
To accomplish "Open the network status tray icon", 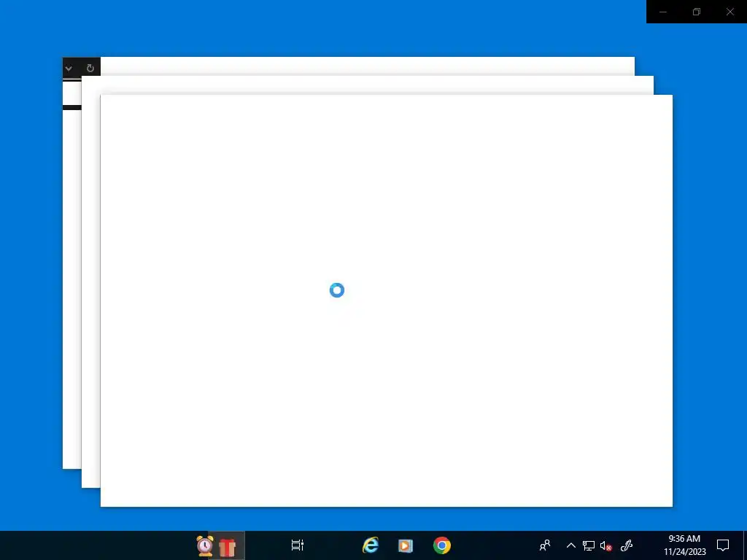I will pos(589,545).
